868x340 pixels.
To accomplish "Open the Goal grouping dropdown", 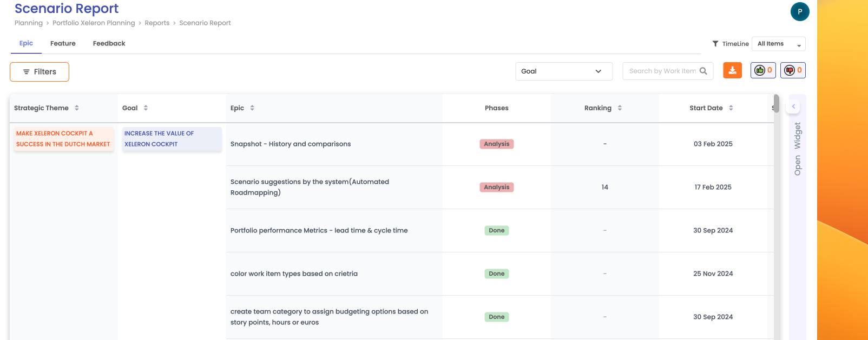I will (x=563, y=71).
